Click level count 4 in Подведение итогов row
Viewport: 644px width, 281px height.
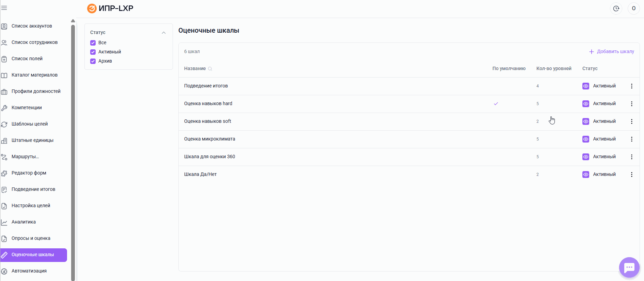pos(538,86)
